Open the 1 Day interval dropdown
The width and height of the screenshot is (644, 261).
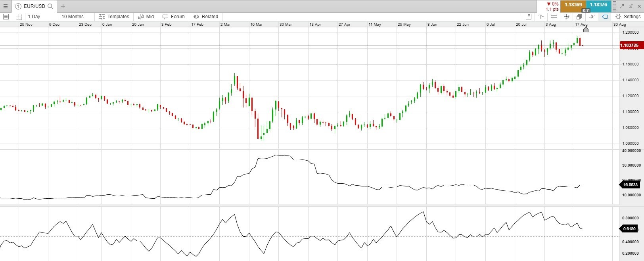coord(34,17)
